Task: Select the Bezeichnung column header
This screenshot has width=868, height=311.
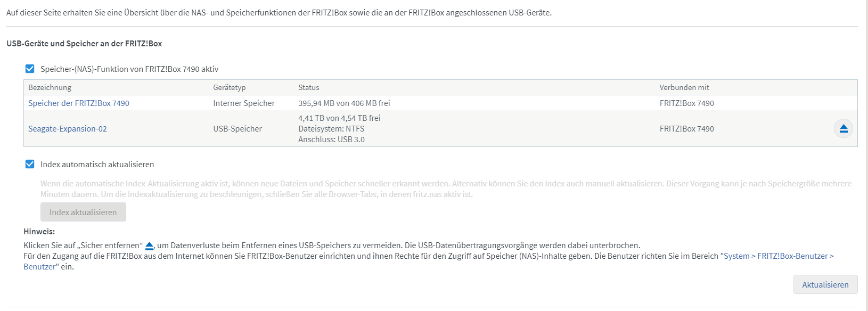Action: pyautogui.click(x=50, y=87)
